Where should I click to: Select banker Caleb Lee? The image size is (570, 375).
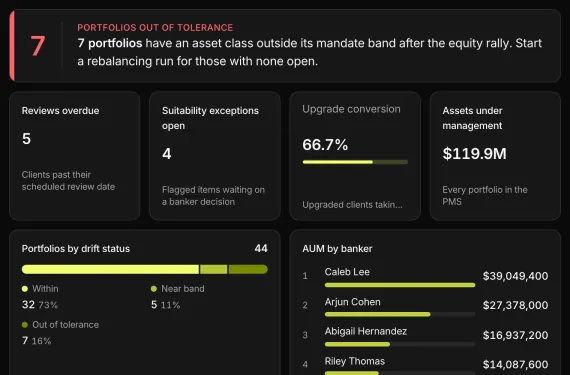347,272
